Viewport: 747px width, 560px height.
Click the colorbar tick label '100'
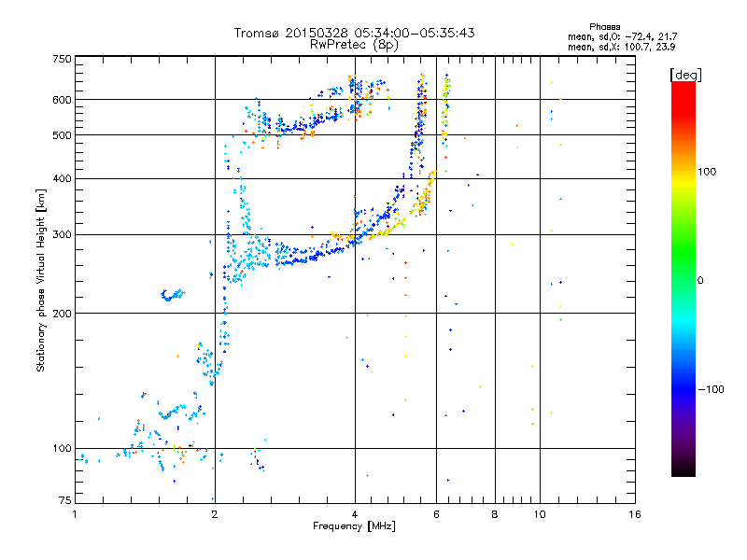[x=707, y=172]
